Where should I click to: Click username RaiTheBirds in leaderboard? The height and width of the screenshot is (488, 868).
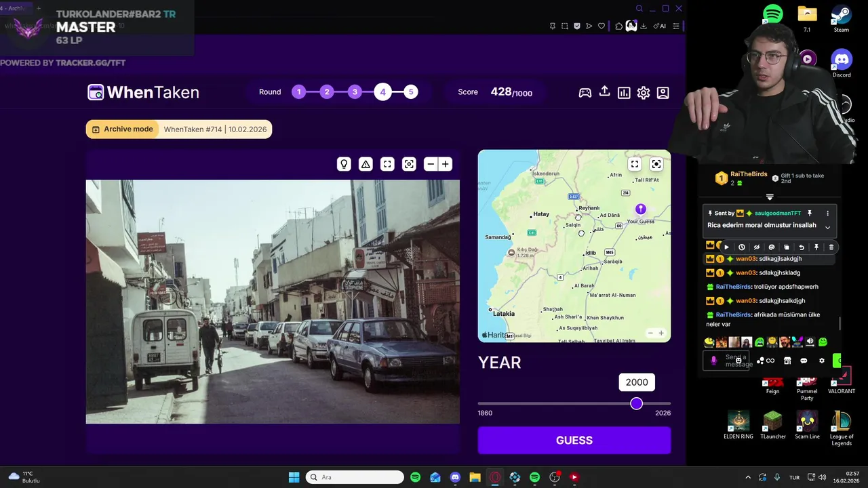(x=749, y=174)
